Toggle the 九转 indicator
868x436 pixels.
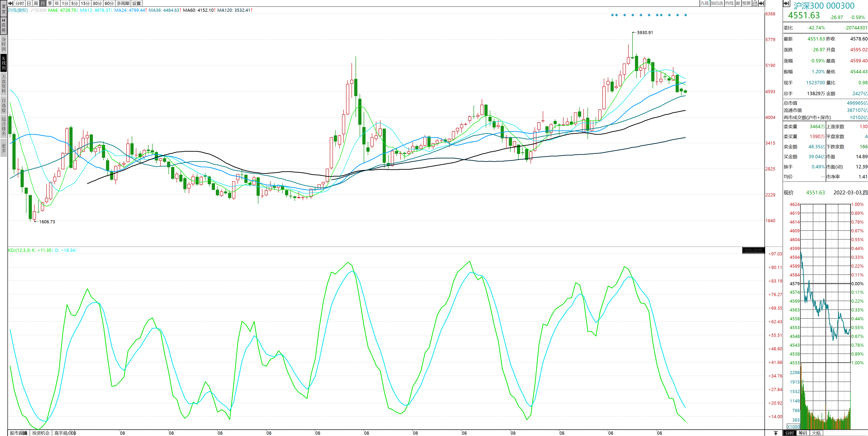click(705, 3)
